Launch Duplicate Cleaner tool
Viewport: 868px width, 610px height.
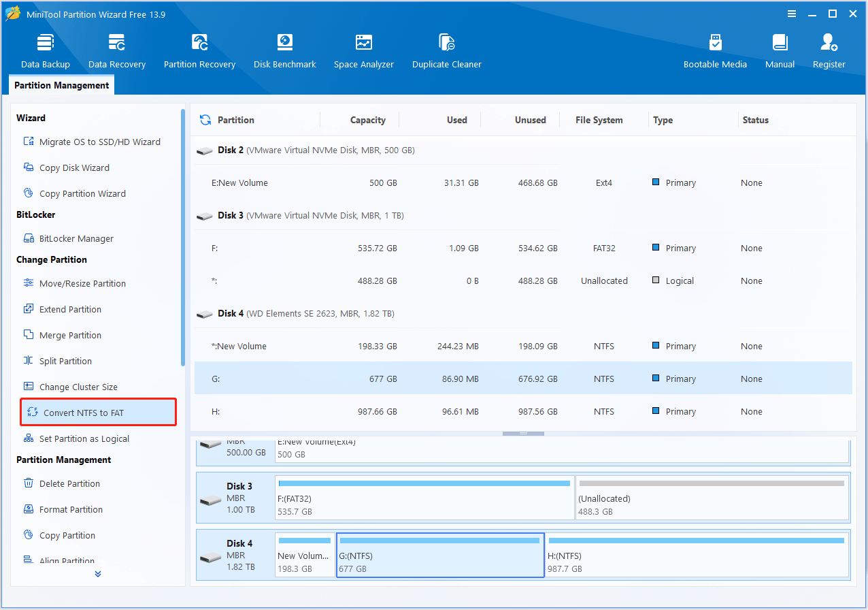coord(446,51)
